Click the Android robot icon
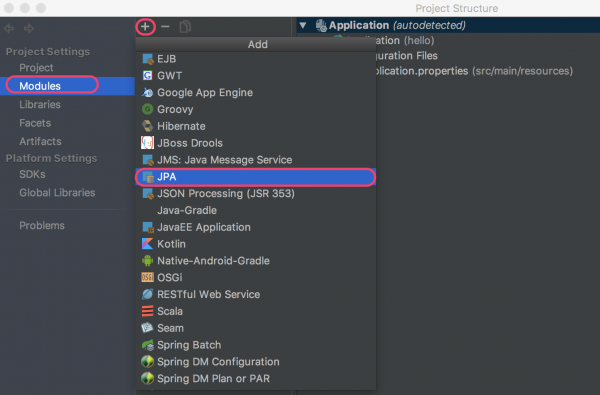The image size is (600, 395). point(148,261)
